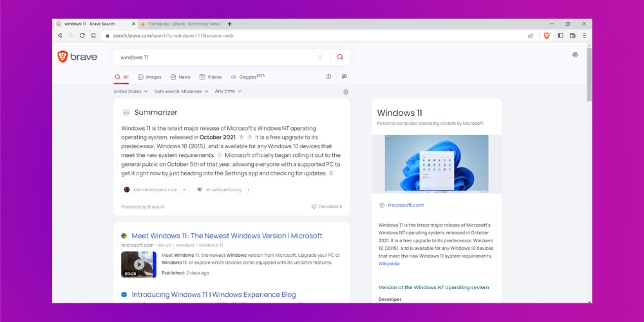Viewport: 644px width, 322px height.
Task: Click the browser address bar URL
Action: click(x=173, y=35)
